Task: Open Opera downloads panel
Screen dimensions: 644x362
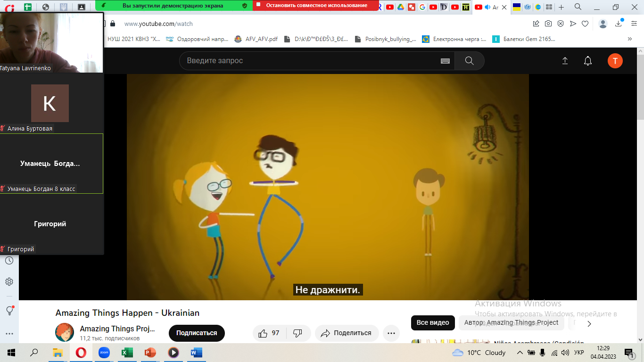Action: pyautogui.click(x=619, y=24)
